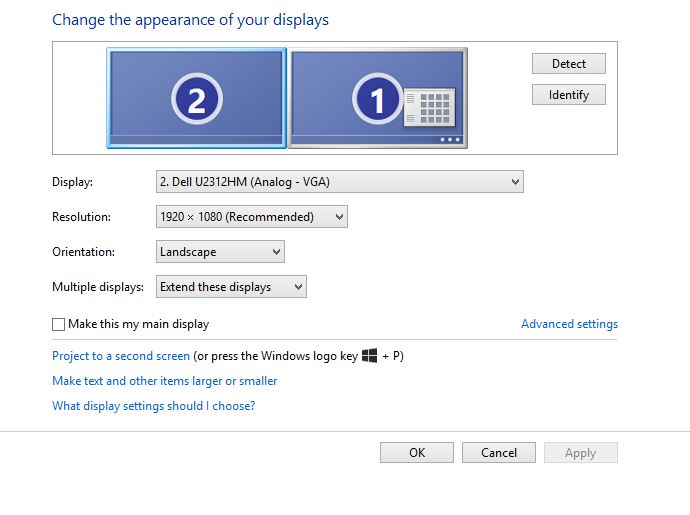Click the circled number 2 on the left monitor
The height and width of the screenshot is (515, 690).
(196, 98)
